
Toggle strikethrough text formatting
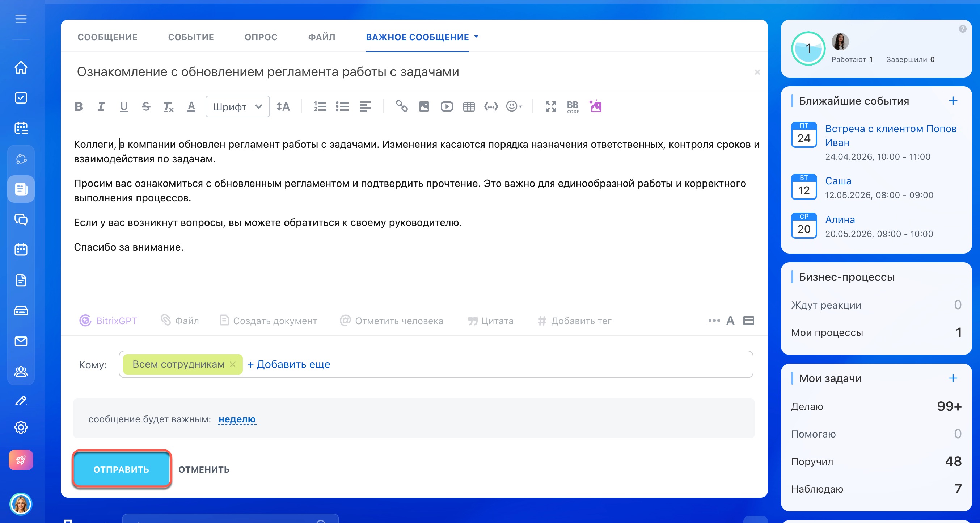click(x=146, y=106)
